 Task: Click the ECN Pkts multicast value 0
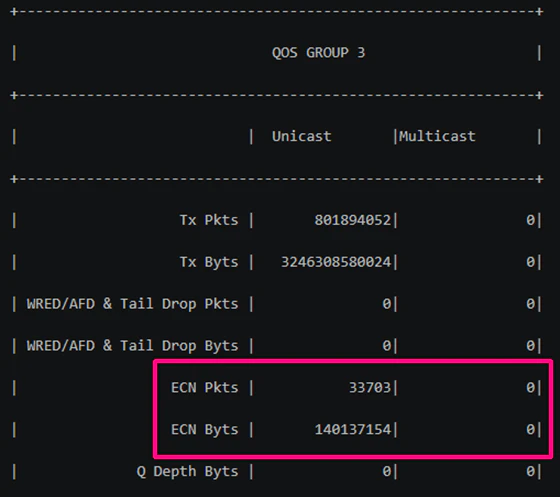tap(530, 388)
